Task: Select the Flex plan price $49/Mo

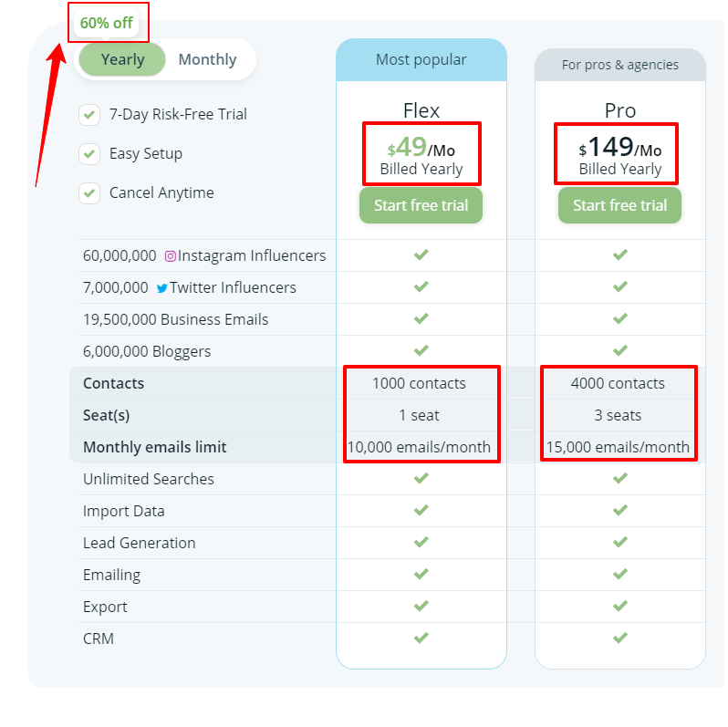Action: pos(421,148)
